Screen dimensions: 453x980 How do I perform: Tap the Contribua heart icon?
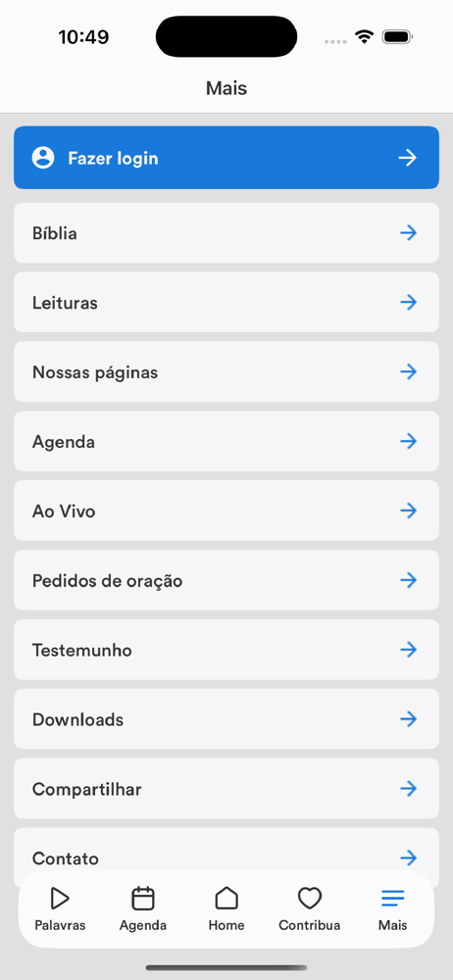click(309, 899)
